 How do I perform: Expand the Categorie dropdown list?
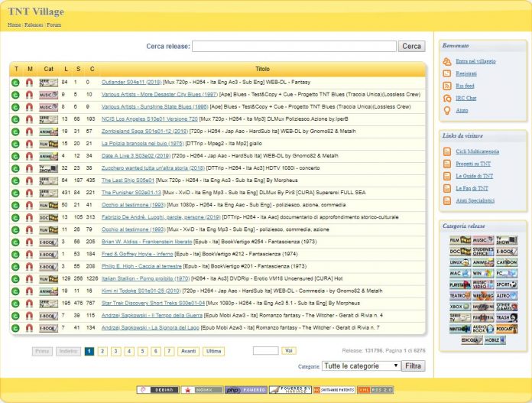click(x=361, y=366)
